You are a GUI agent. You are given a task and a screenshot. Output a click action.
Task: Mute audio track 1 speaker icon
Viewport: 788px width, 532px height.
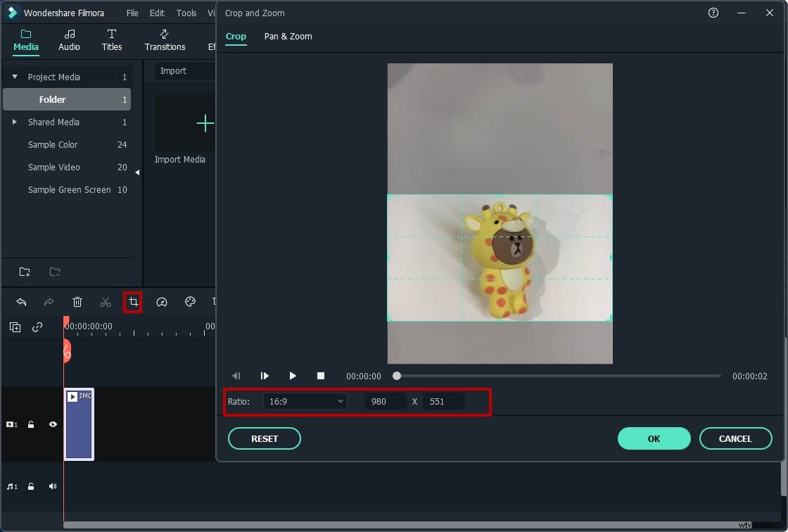pyautogui.click(x=52, y=486)
